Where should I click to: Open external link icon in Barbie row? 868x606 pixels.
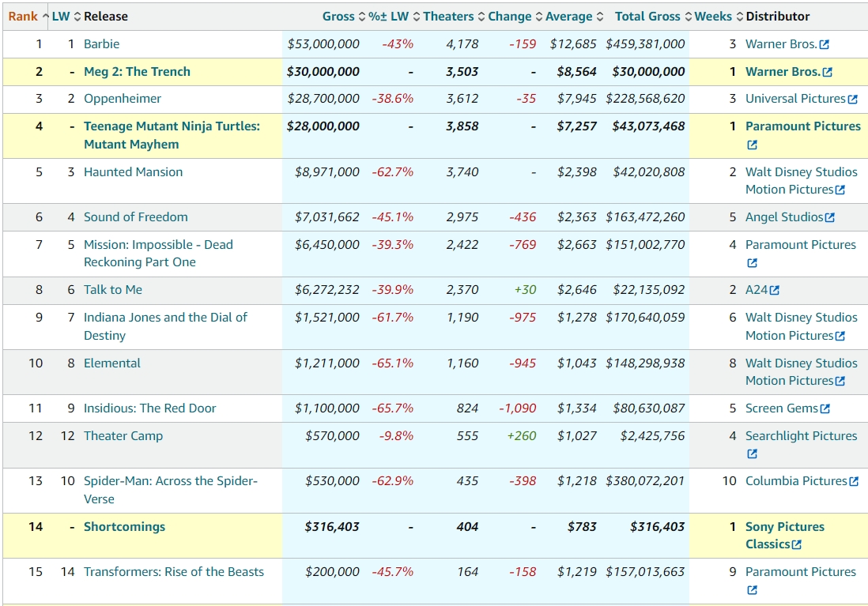(825, 44)
